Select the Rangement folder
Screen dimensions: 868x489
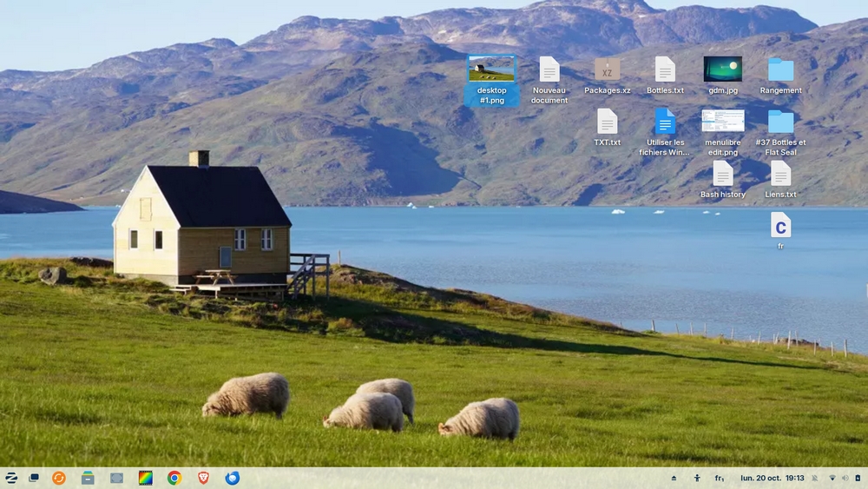coord(780,69)
